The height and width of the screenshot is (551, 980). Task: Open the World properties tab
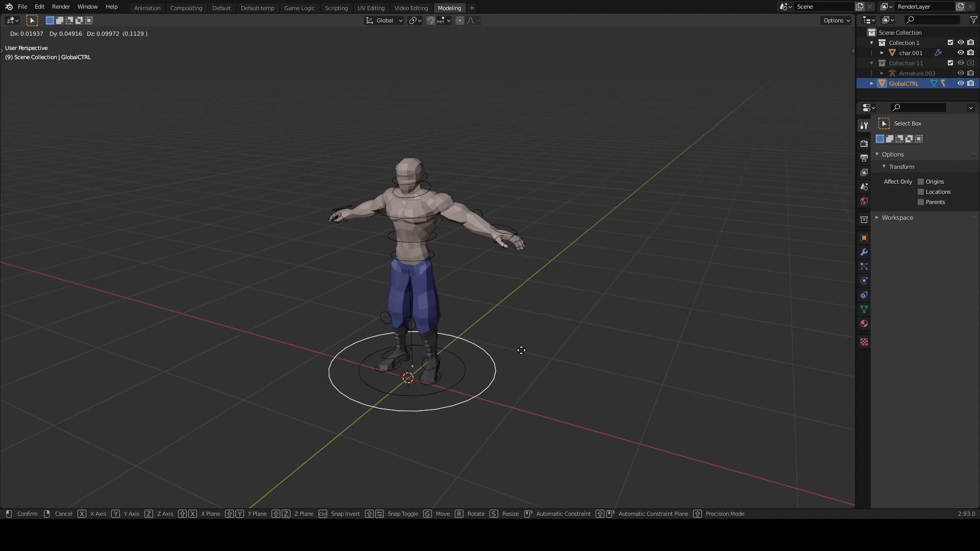tap(864, 201)
